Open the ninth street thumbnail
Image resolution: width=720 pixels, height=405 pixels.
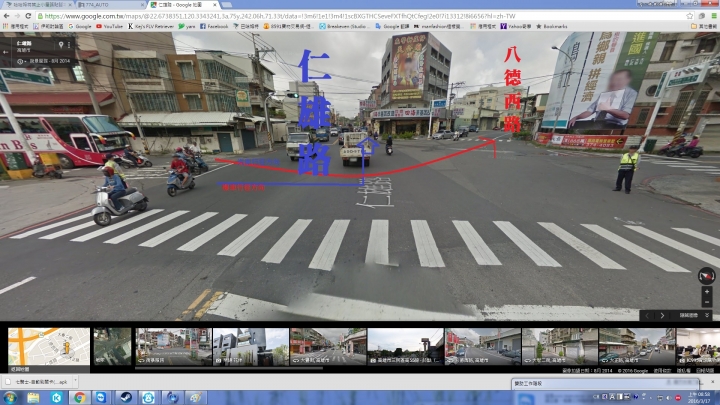(x=636, y=346)
